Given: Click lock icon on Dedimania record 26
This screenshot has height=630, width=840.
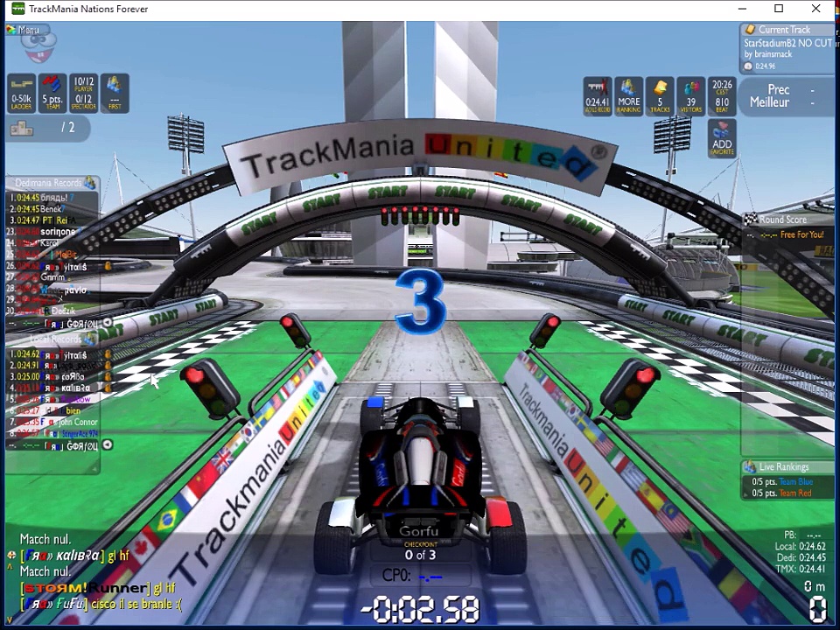Looking at the screenshot, I should coord(108,266).
